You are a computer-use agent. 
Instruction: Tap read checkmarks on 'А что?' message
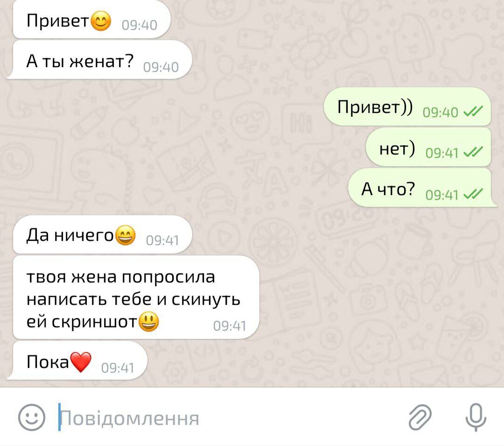coord(473,194)
